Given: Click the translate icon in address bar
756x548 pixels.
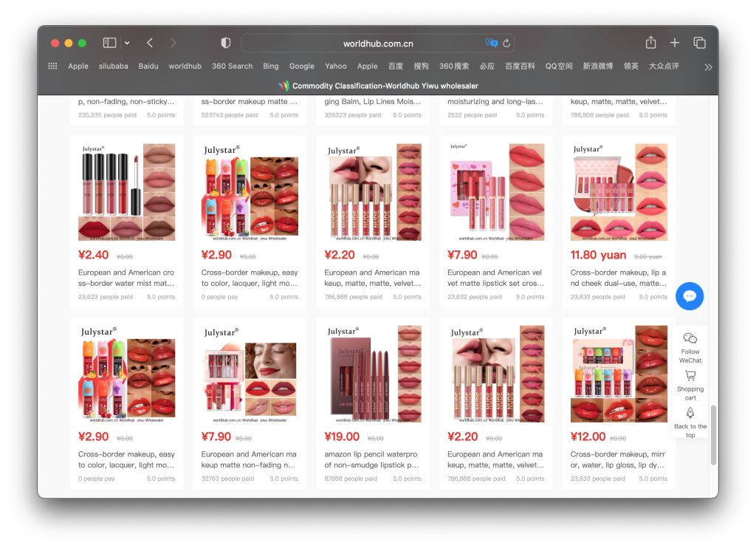Looking at the screenshot, I should tap(491, 43).
